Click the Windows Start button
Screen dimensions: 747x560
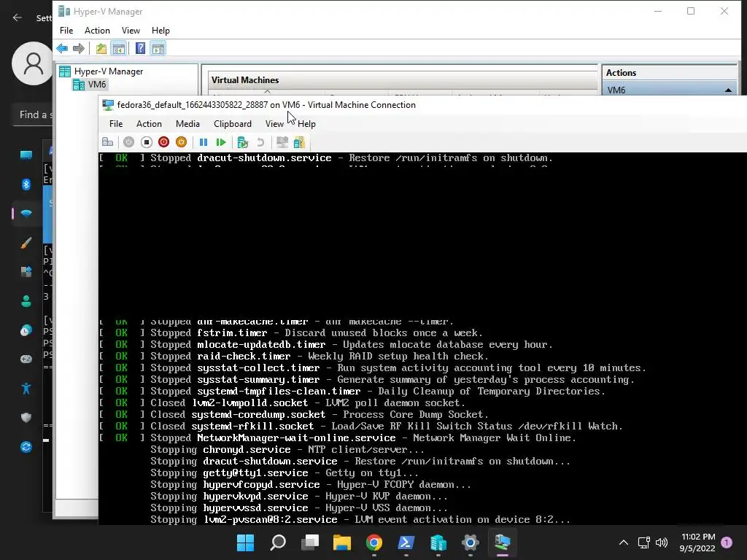click(245, 542)
